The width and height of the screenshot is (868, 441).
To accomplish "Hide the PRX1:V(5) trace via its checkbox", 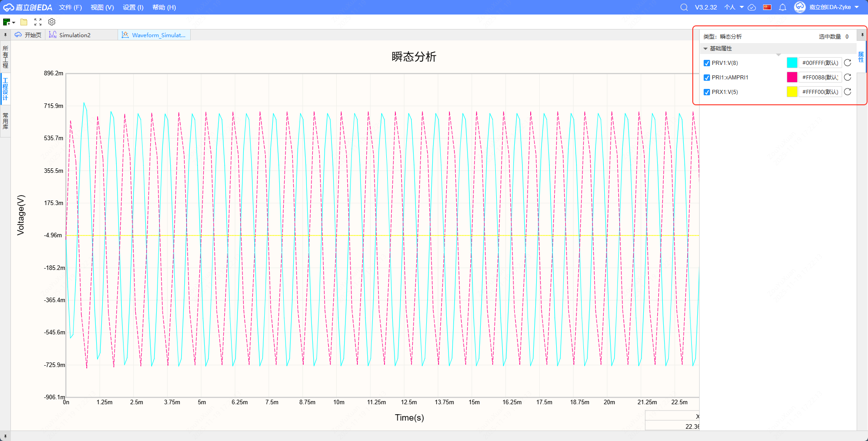I will (707, 92).
